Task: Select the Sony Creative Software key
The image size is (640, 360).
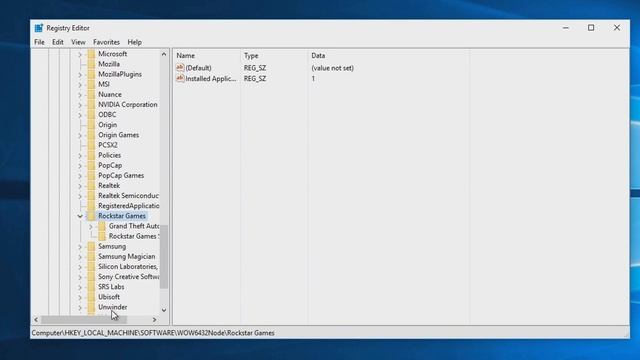Action: pyautogui.click(x=129, y=277)
